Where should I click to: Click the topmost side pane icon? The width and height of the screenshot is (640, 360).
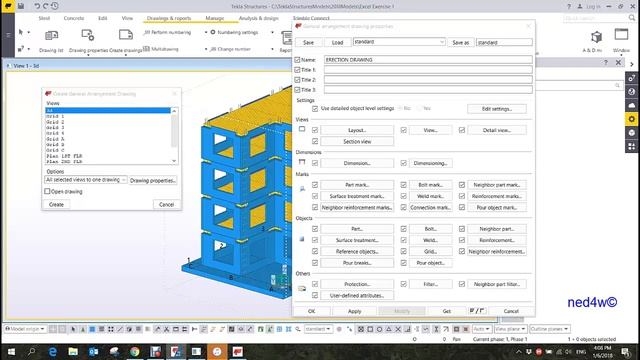(x=631, y=78)
